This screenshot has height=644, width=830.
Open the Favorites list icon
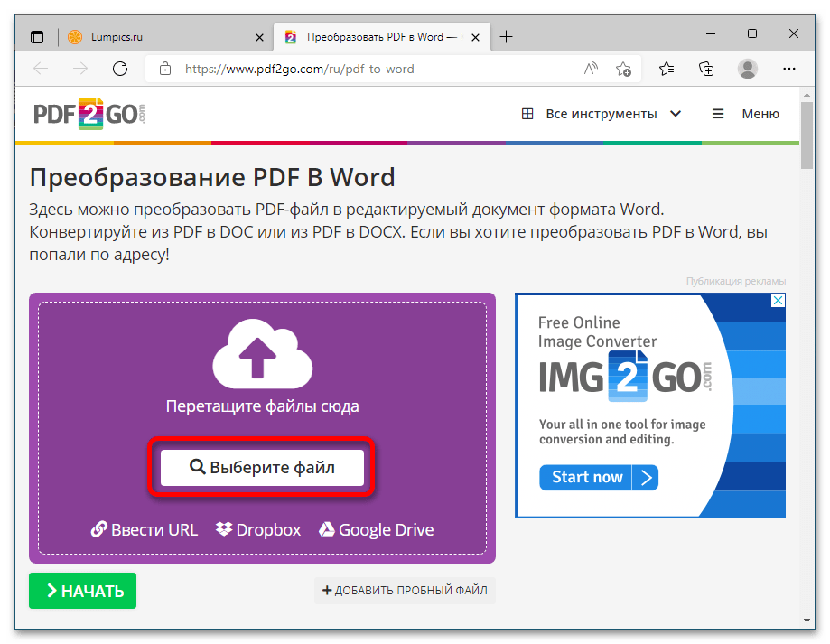coord(667,69)
